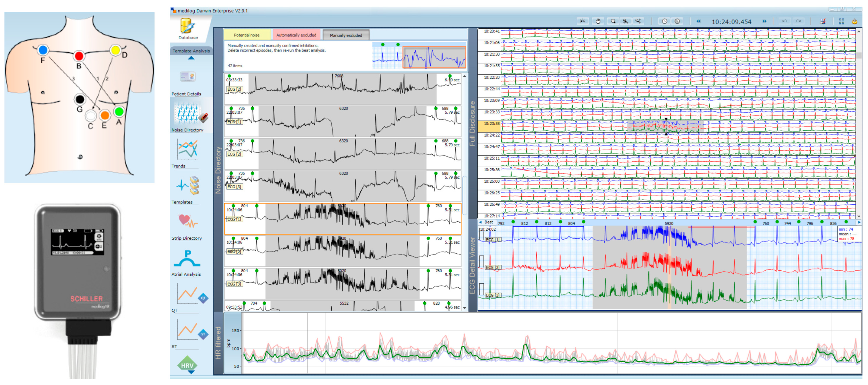Image resolution: width=868 pixels, height=385 pixels.
Task: Collapse Template Analysis with up arrow
Action: pos(191,58)
